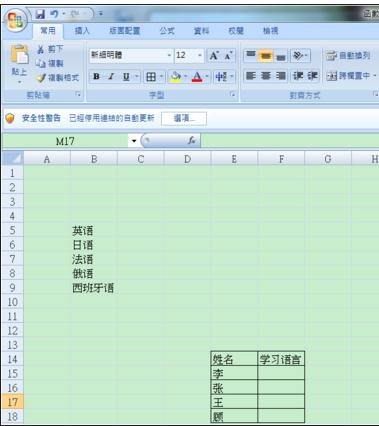Viewport: 379px width, 426px height.
Task: Center text horizontally
Action: pos(266,76)
